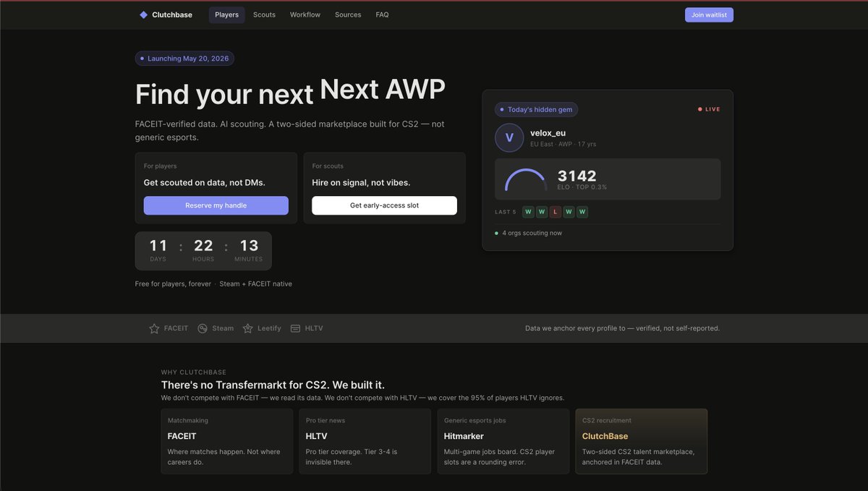Click the red LIVE indicator
The image size is (868, 491).
click(709, 109)
